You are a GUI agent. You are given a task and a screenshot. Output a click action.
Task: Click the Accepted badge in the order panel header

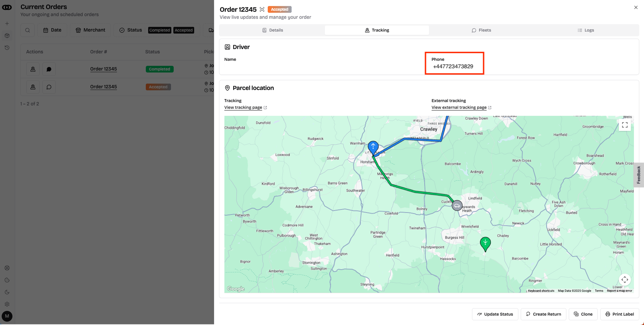[280, 9]
